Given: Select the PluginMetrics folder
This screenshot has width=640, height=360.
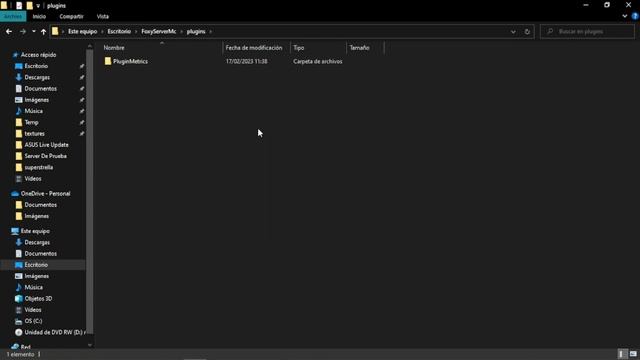Looking at the screenshot, I should coord(131,61).
